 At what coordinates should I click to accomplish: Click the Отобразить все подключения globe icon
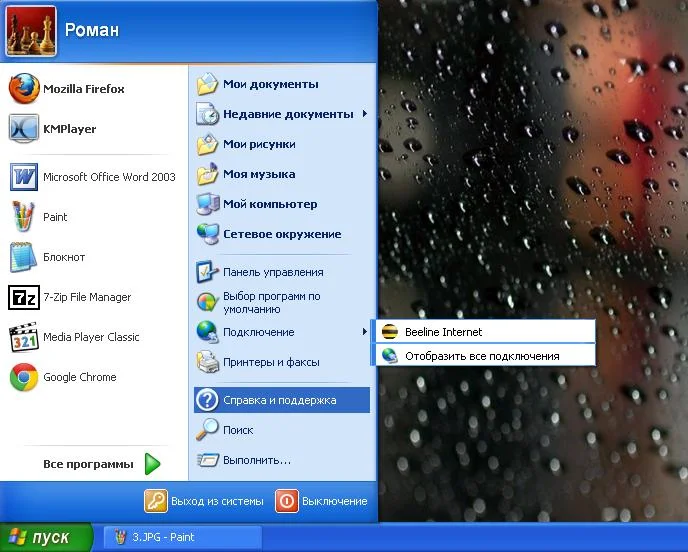(x=389, y=356)
